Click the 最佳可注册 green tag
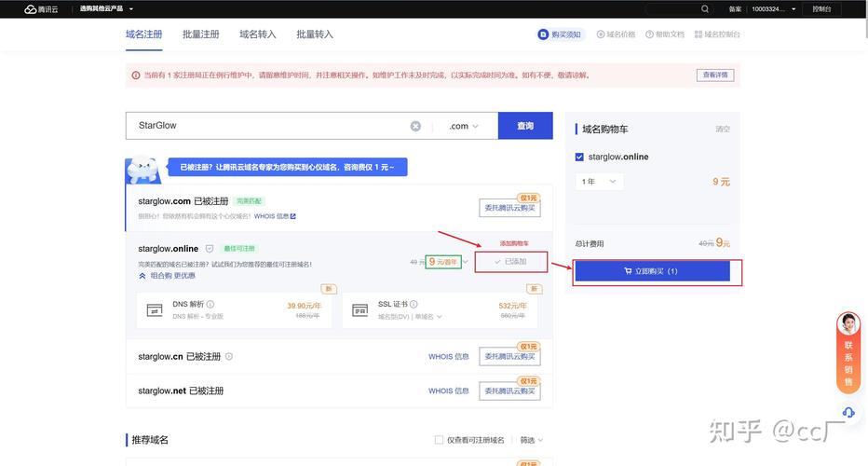The image size is (868, 466). 239,249
